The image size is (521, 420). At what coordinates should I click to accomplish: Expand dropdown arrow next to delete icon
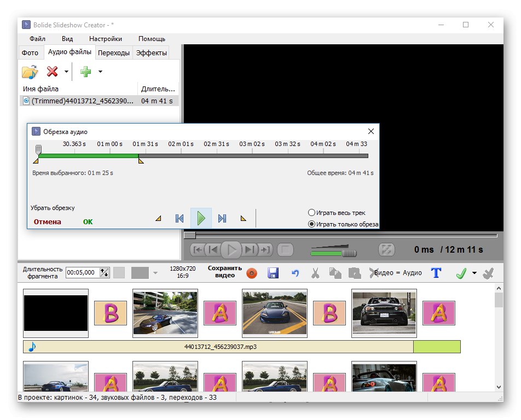(x=66, y=72)
